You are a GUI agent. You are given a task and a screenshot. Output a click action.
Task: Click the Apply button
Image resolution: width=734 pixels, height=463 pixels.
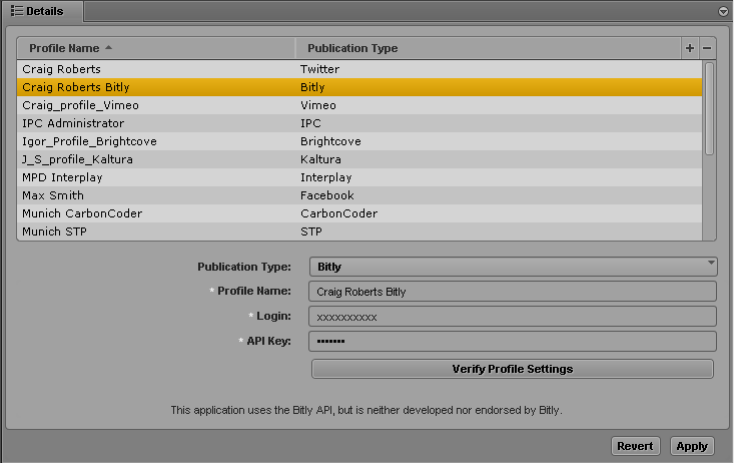click(x=692, y=446)
